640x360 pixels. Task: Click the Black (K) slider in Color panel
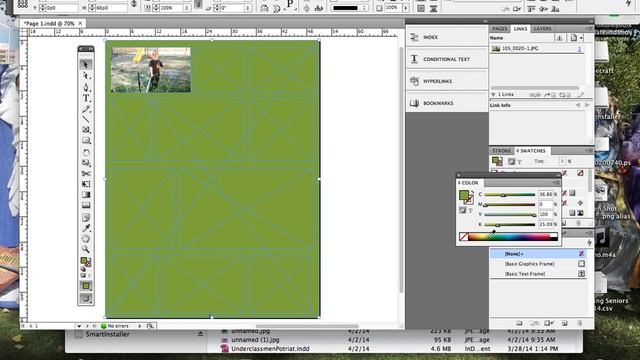(509, 224)
